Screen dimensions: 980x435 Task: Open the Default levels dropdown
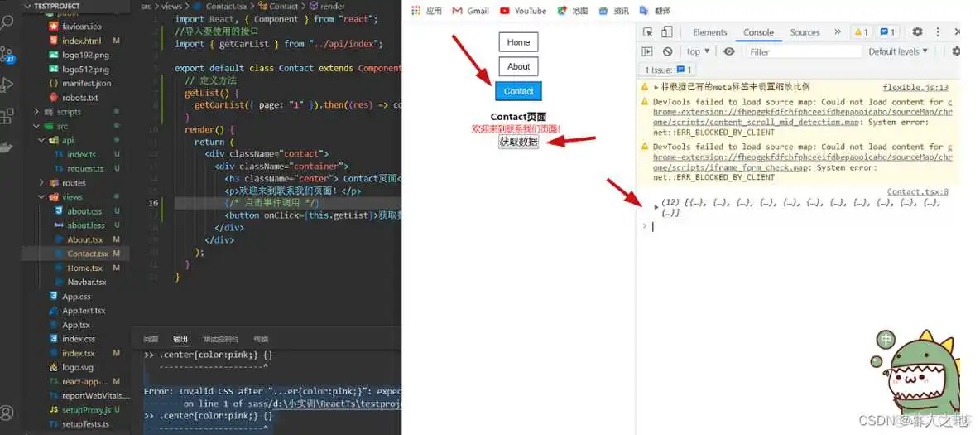tap(898, 51)
